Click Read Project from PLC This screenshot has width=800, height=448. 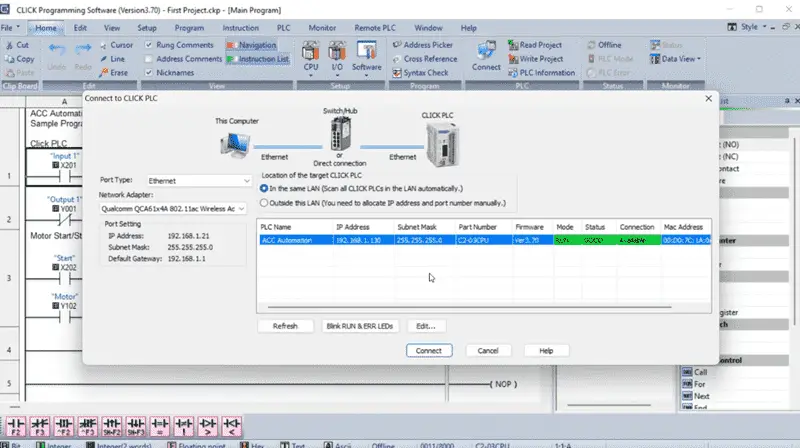(x=535, y=45)
